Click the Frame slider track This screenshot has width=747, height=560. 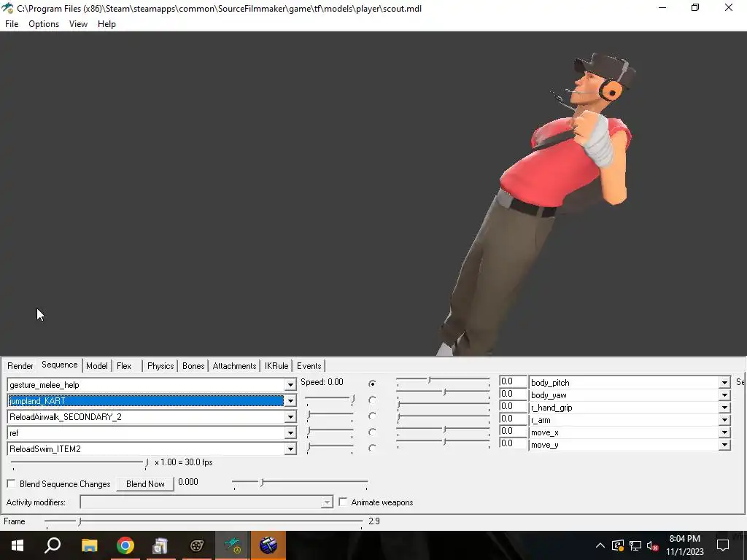pos(204,522)
